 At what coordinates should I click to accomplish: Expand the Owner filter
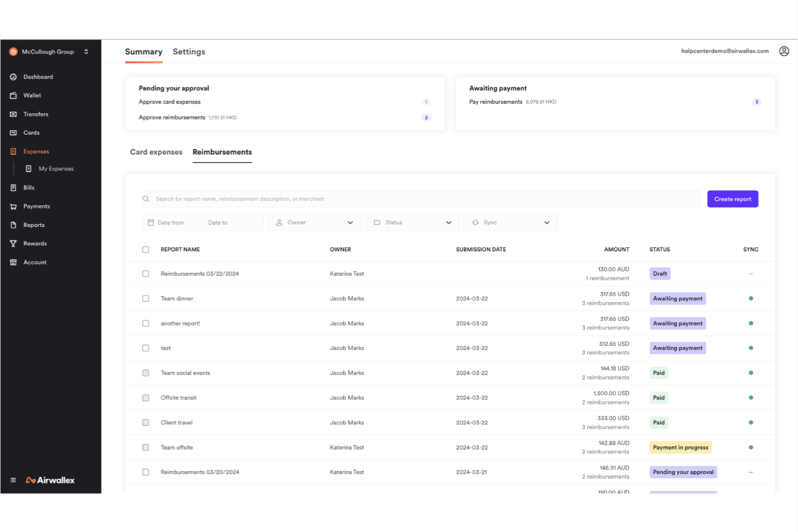314,222
